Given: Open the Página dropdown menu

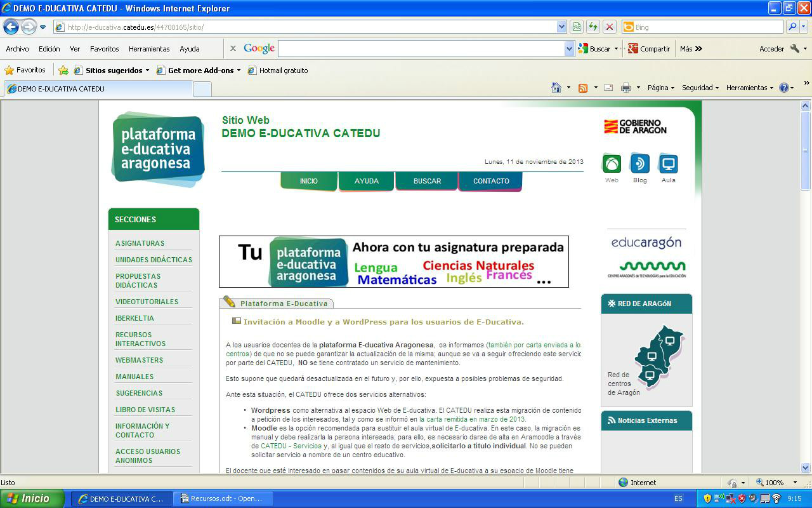Looking at the screenshot, I should 660,88.
